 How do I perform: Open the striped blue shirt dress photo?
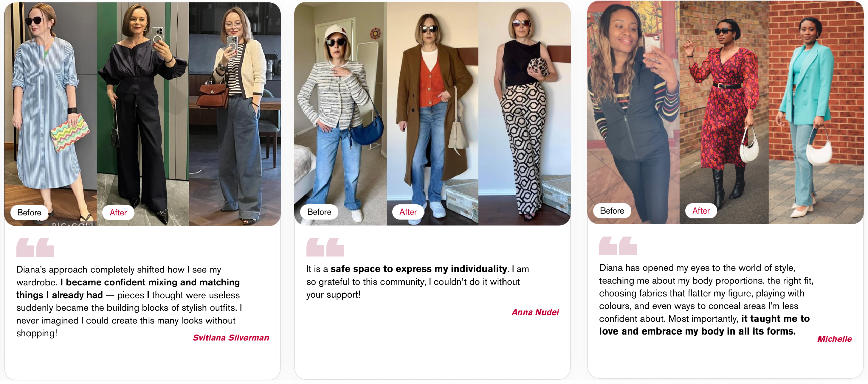[x=51, y=114]
